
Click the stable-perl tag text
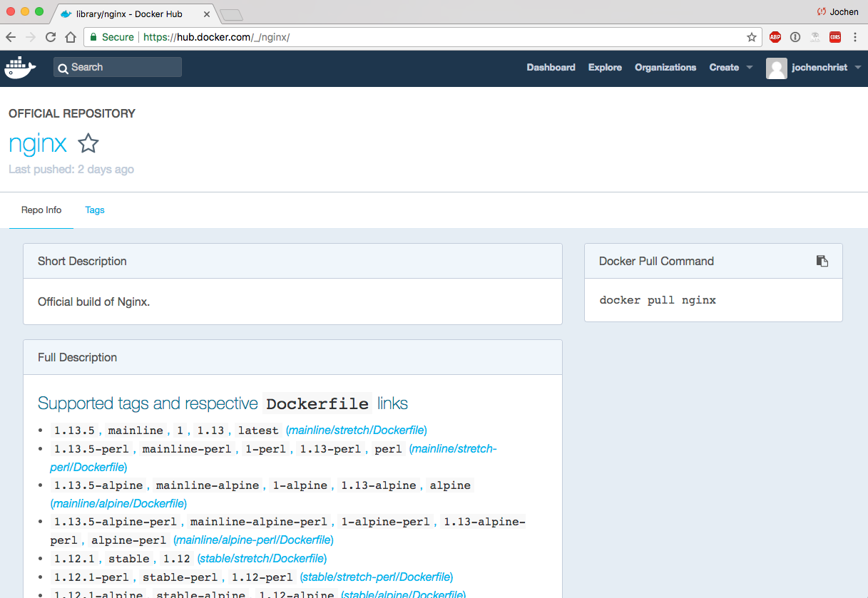click(x=180, y=577)
